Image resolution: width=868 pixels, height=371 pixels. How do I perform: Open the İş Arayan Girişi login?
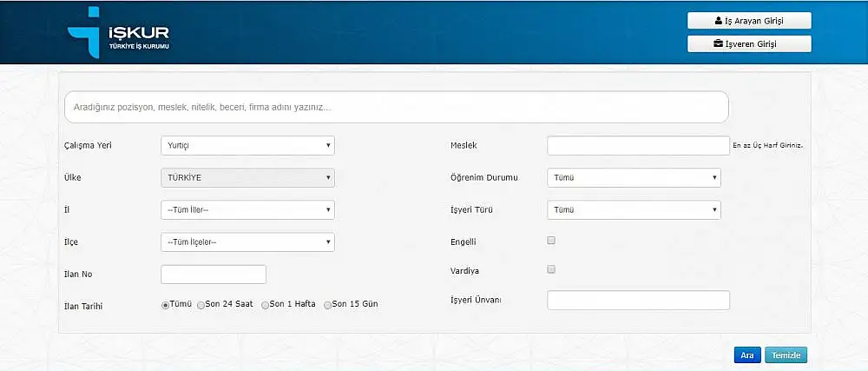[749, 20]
